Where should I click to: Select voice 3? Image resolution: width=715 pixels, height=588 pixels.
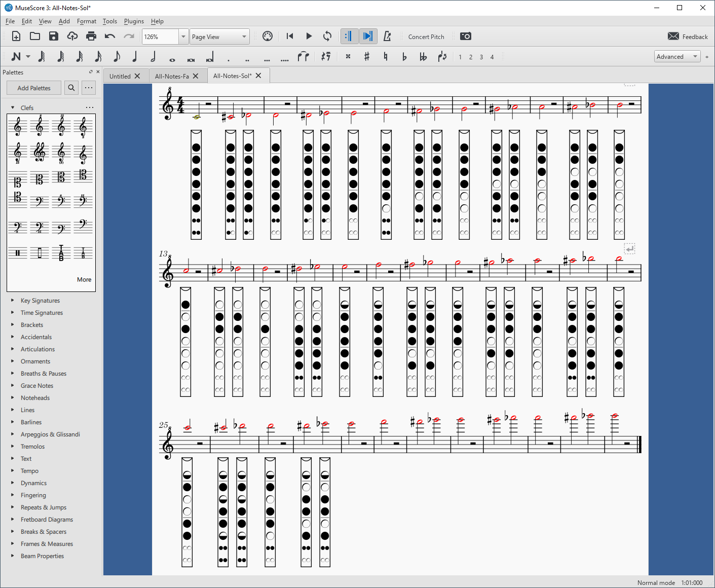tap(481, 57)
